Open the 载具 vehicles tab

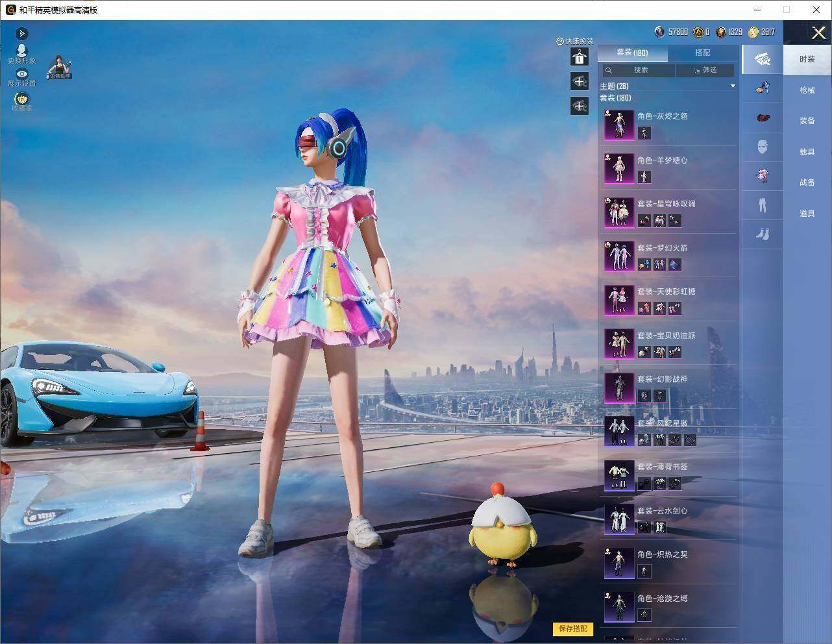807,151
